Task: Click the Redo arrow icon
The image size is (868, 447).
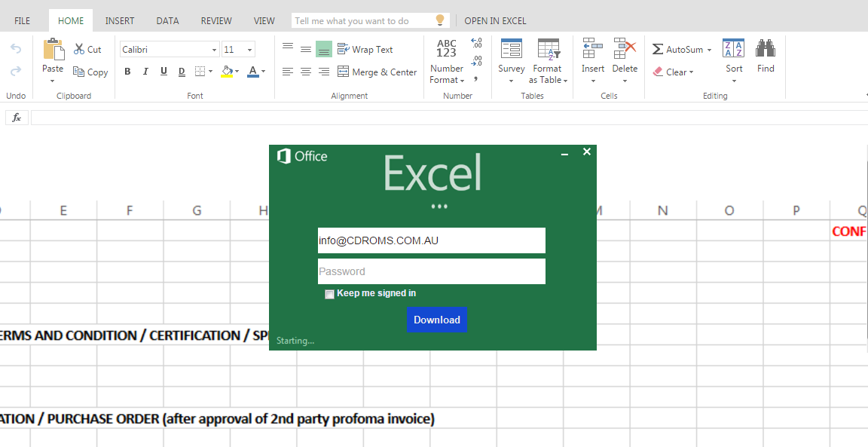Action: point(16,70)
